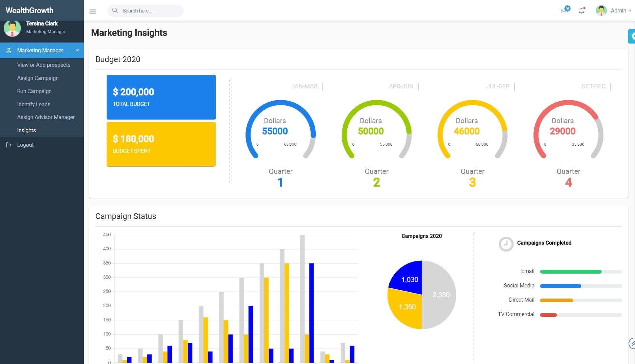This screenshot has width=635, height=364.
Task: Click the Admin avatar picture
Action: click(x=601, y=11)
